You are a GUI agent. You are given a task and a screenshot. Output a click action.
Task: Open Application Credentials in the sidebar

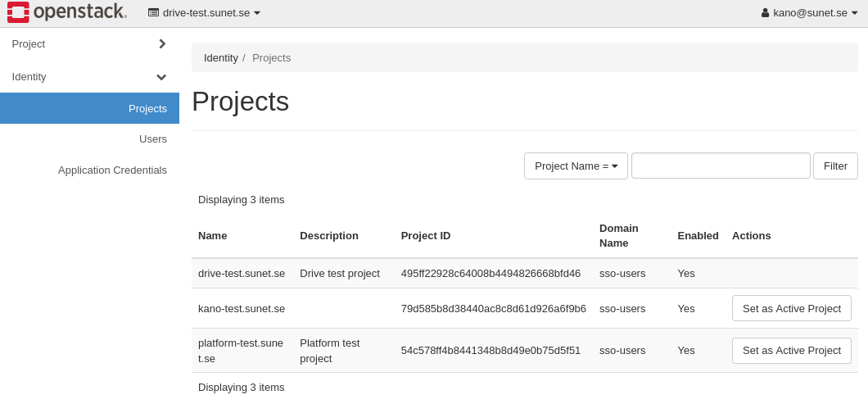pyautogui.click(x=112, y=170)
